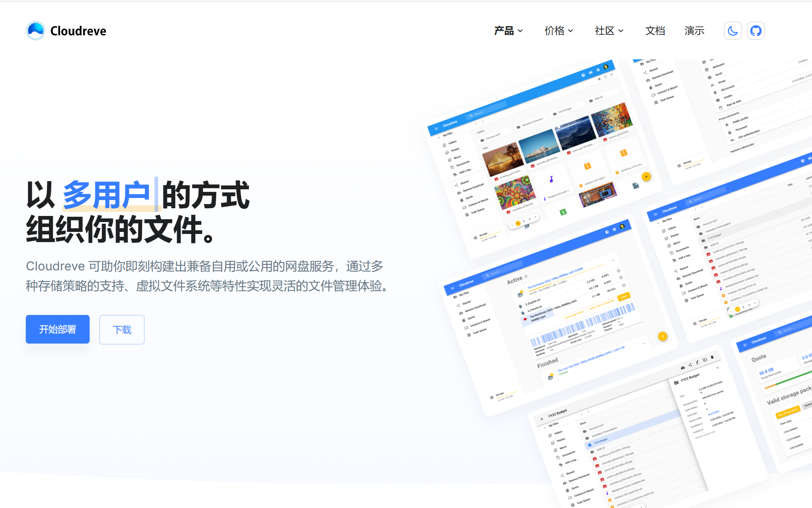
Task: Click the Cloudreve description paragraph
Action: pyautogui.click(x=207, y=276)
